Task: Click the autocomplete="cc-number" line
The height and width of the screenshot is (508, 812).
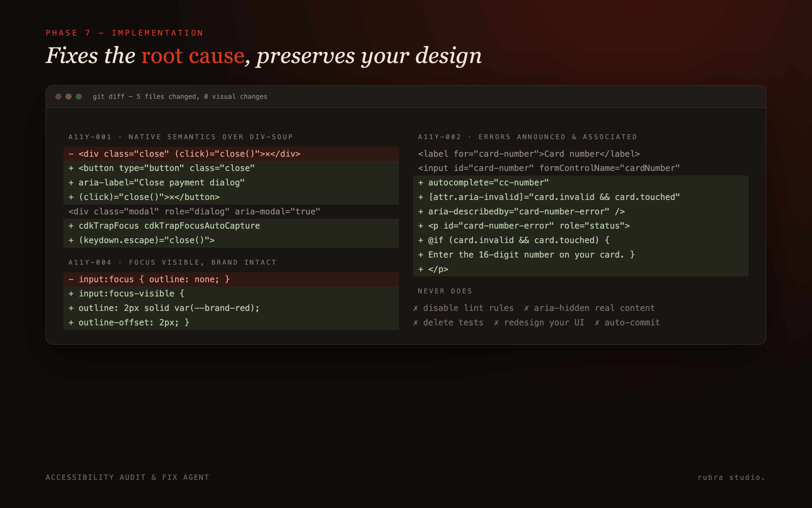Action: pos(581,183)
